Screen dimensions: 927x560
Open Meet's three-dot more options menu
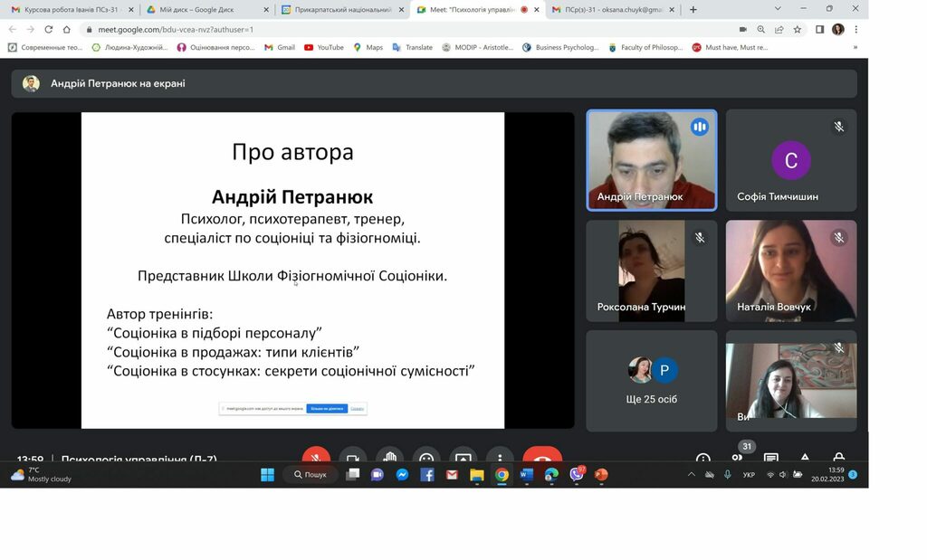500,457
